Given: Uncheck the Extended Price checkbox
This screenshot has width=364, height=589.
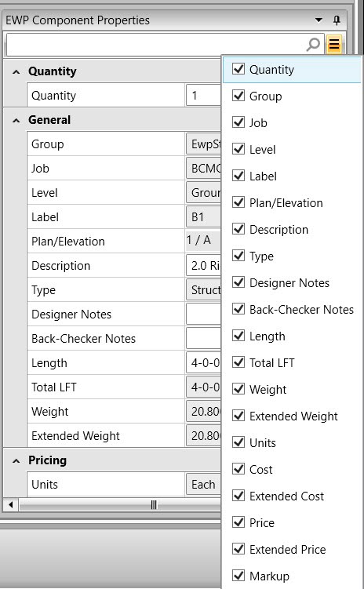Looking at the screenshot, I should [x=238, y=549].
